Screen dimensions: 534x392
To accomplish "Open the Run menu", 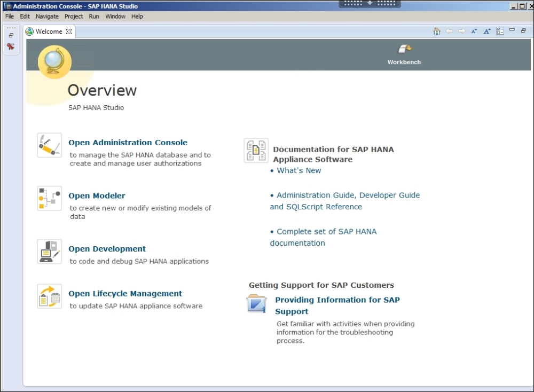I will click(x=94, y=17).
